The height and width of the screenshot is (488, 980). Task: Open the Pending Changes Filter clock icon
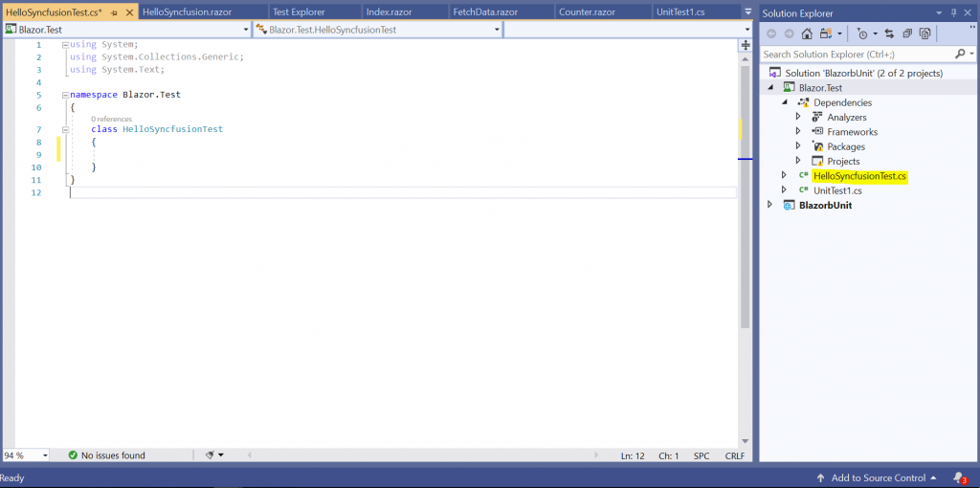click(x=861, y=33)
